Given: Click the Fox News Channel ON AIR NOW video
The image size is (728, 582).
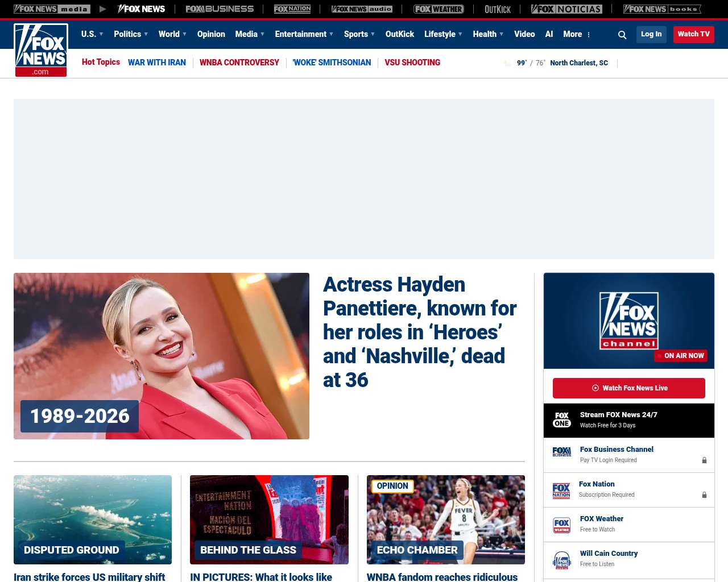Looking at the screenshot, I should pyautogui.click(x=629, y=321).
